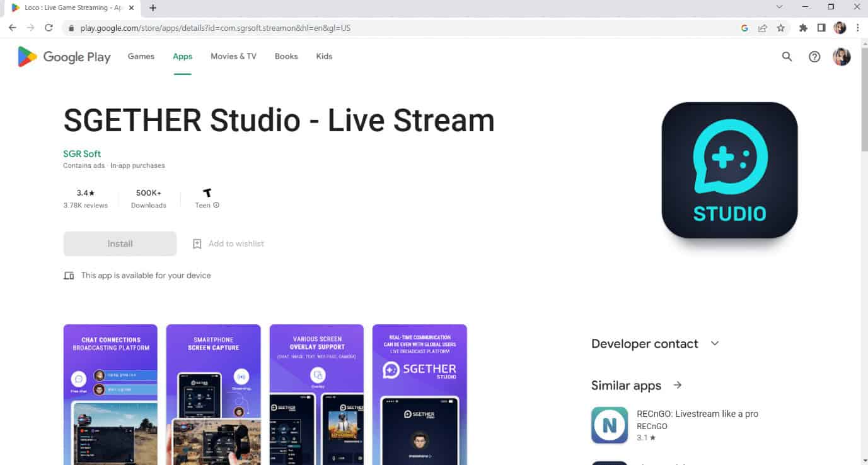
Task: Bookmark this page with the star icon
Action: [x=782, y=28]
